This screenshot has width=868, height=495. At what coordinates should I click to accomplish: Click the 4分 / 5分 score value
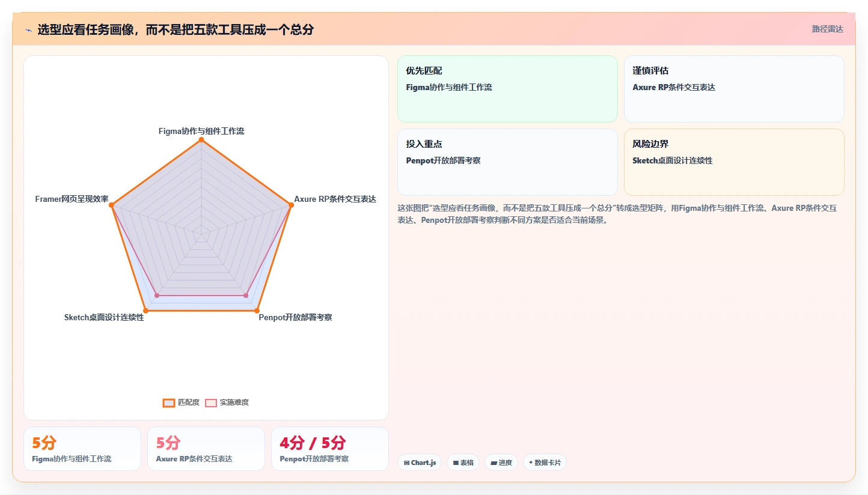click(313, 443)
